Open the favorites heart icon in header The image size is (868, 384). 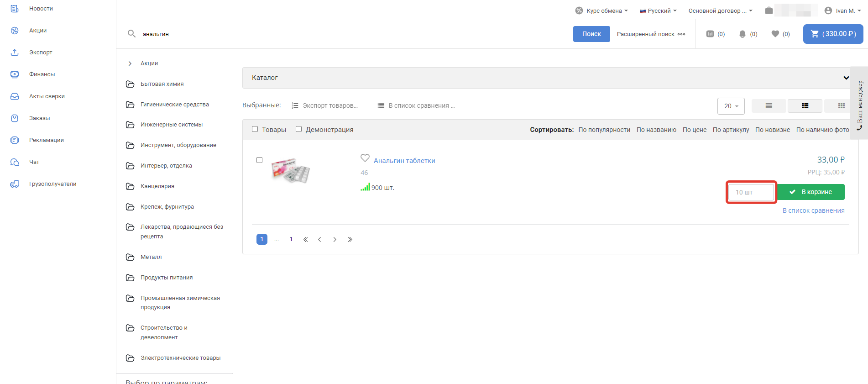775,34
